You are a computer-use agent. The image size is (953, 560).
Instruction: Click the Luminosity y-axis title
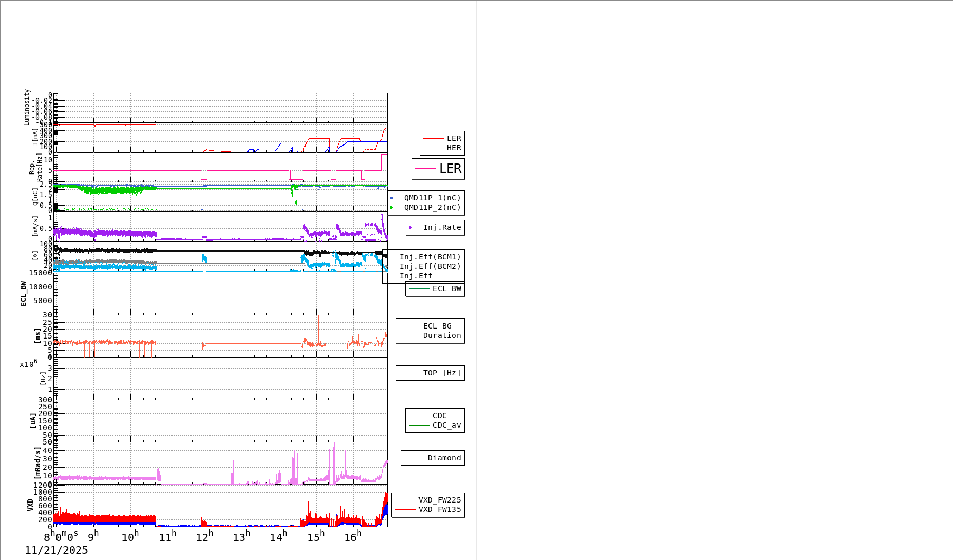27,108
